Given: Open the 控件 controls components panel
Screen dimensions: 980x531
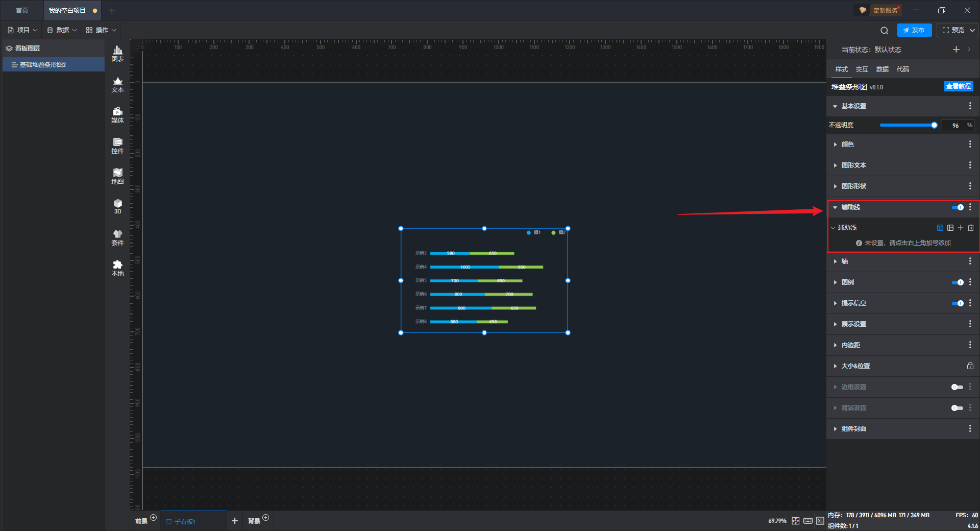Looking at the screenshot, I should [x=117, y=146].
